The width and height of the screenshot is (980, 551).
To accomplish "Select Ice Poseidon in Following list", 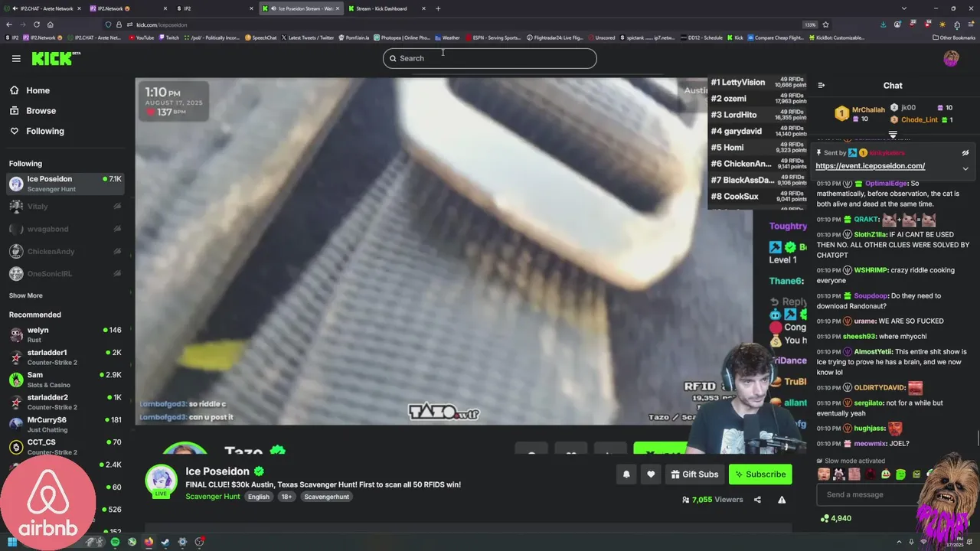I will [65, 184].
